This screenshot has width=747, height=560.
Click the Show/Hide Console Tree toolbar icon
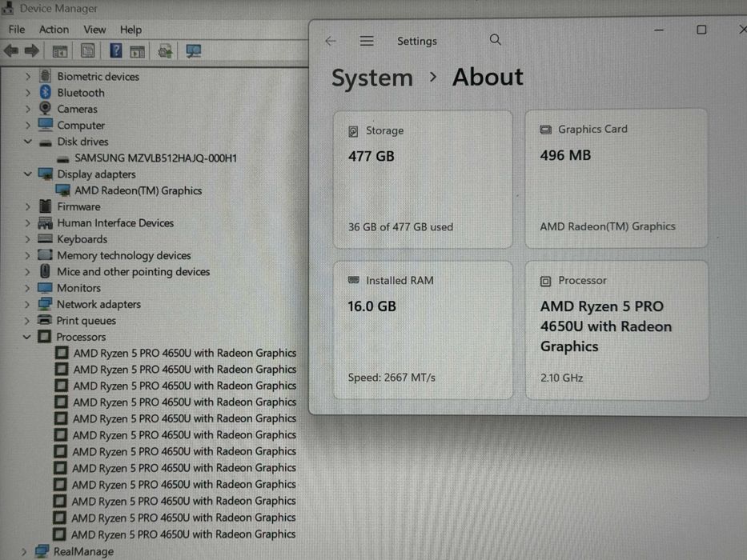coord(60,51)
